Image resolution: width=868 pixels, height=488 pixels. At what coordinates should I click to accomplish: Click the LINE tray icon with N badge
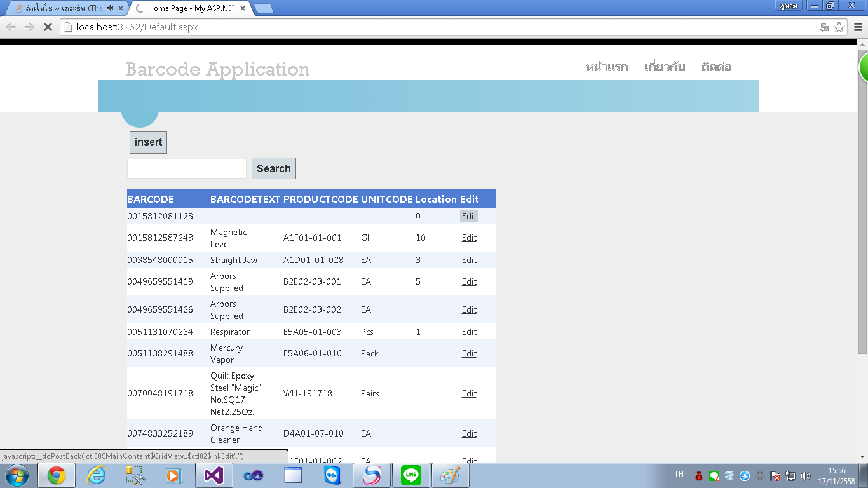(x=714, y=476)
